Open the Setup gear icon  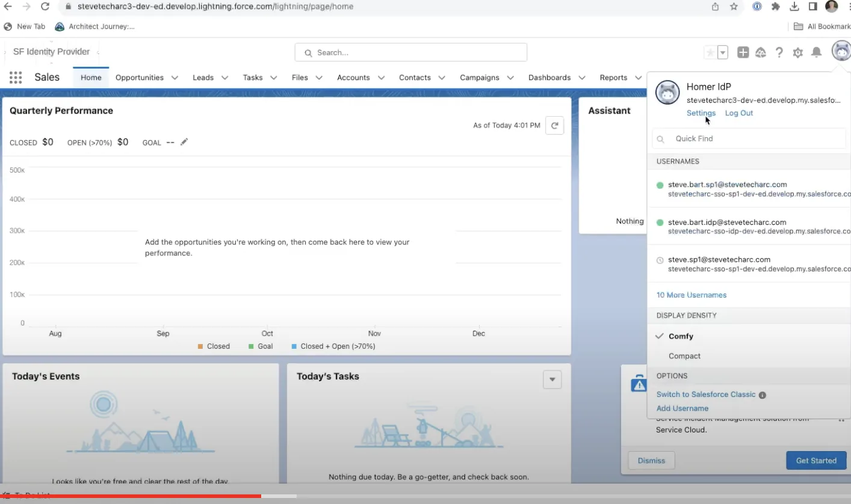pyautogui.click(x=798, y=53)
